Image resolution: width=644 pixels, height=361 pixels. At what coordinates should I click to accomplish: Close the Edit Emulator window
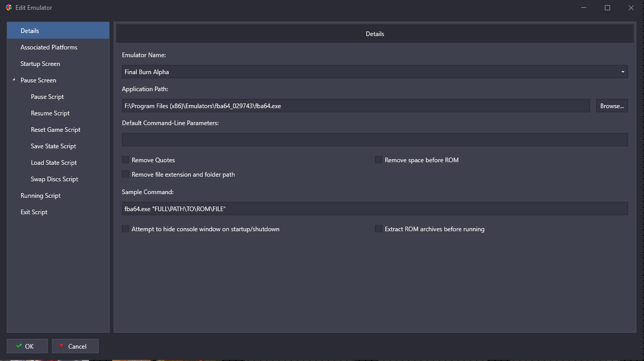point(631,8)
